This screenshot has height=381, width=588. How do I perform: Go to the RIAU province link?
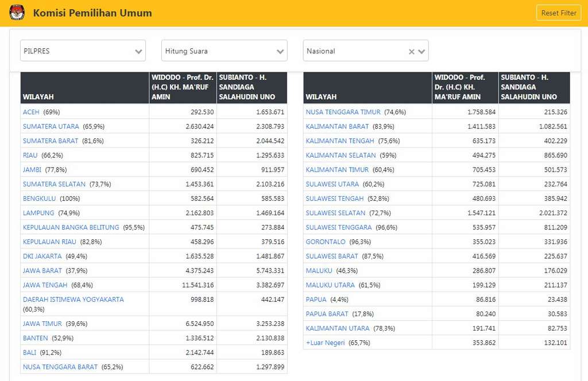[x=30, y=155]
